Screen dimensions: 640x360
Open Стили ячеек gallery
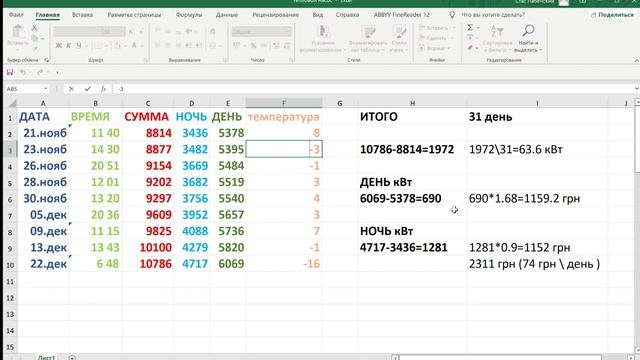point(399,39)
